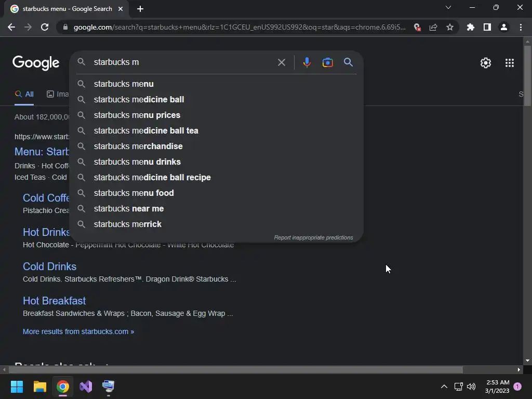Select the 'starbucks near me' suggestion
Screen dimensions: 532x399
coord(217,209)
